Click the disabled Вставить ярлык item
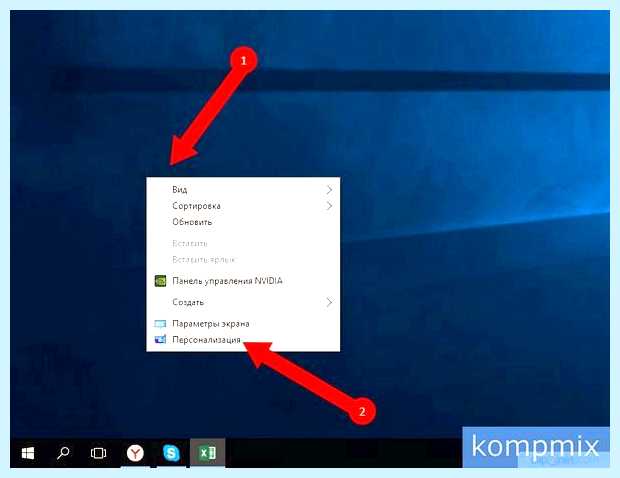Image resolution: width=620 pixels, height=478 pixels. point(243,260)
